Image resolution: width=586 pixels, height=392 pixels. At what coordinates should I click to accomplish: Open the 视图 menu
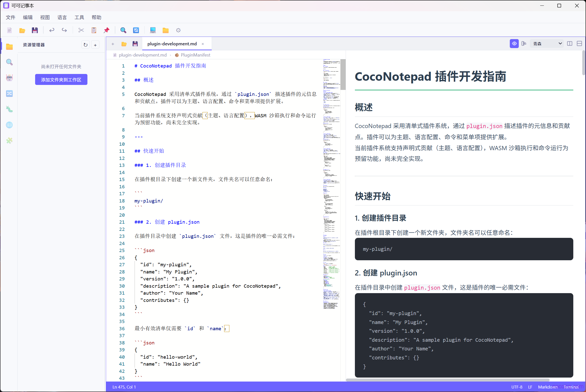45,17
